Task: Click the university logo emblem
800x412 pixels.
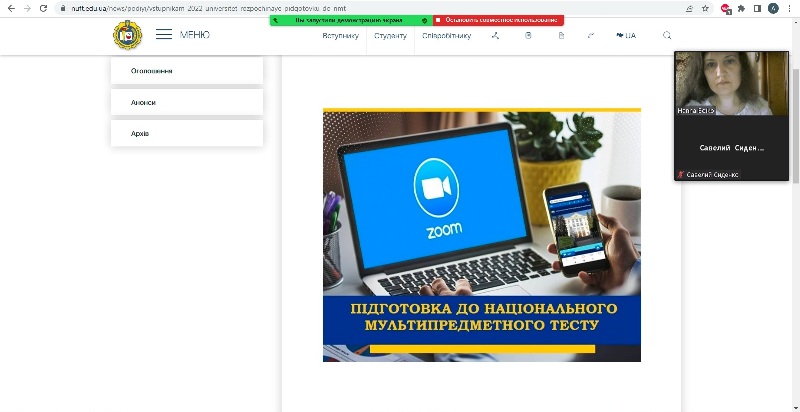Action: click(x=127, y=35)
